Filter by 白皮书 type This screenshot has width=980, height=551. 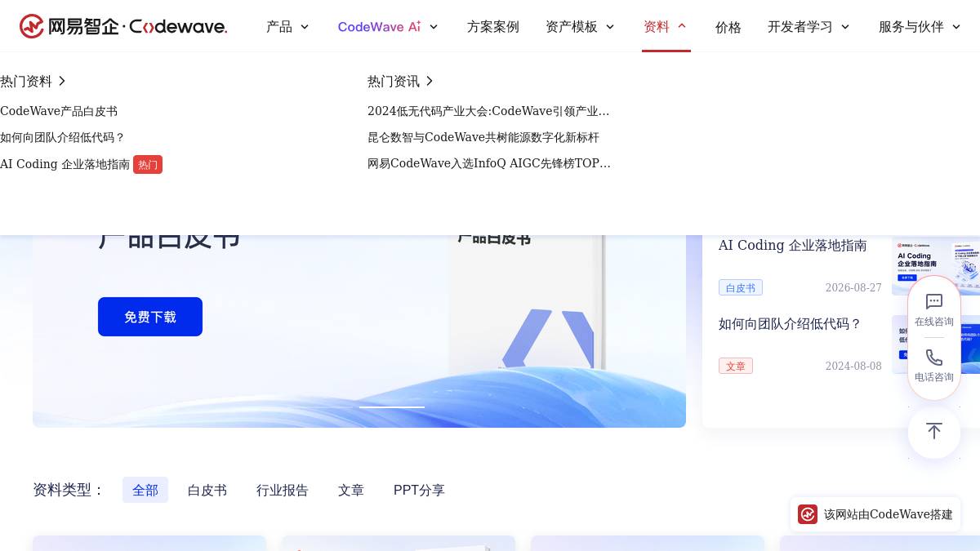point(207,490)
